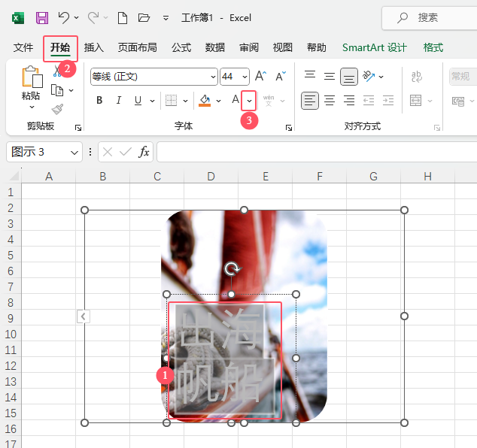Switch to the 插入 tab
This screenshot has height=448, width=477.
click(x=94, y=47)
